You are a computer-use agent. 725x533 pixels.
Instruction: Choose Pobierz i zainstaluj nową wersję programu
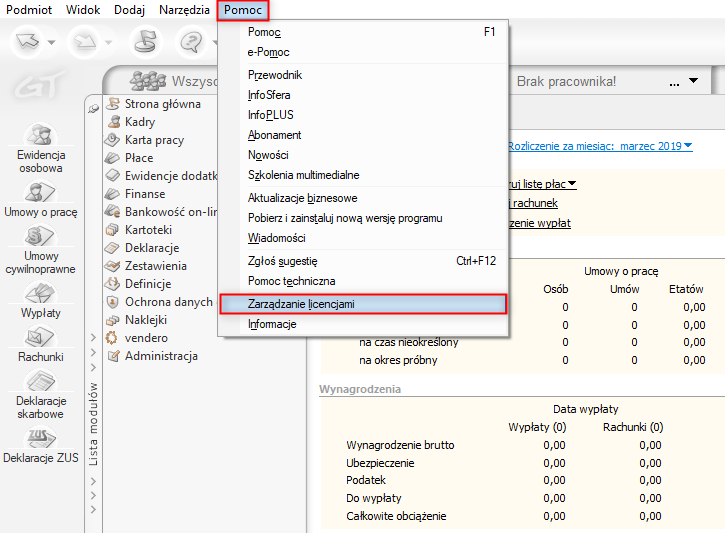click(x=363, y=218)
